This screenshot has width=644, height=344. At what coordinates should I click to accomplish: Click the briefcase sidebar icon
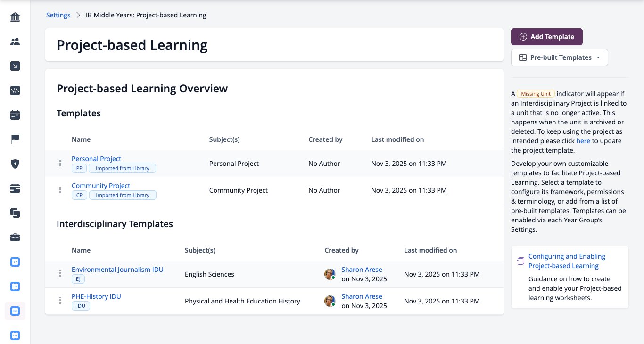coord(15,237)
